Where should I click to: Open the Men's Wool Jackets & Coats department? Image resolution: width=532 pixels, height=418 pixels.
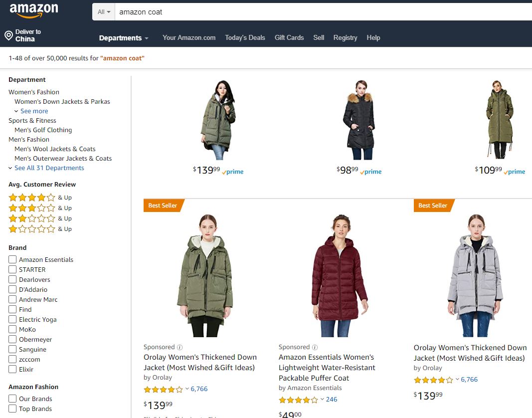(x=55, y=149)
